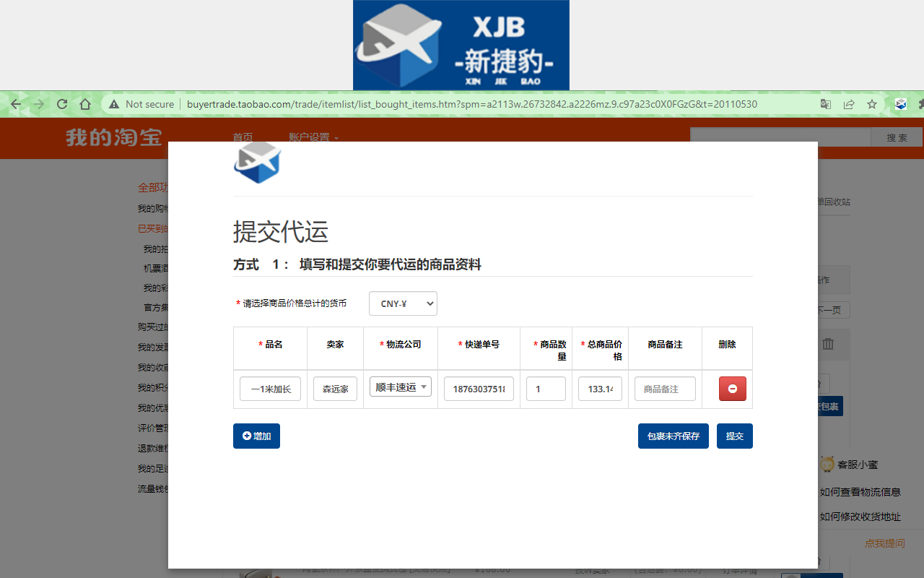Bookmark page with star icon
924x578 pixels.
(x=872, y=104)
